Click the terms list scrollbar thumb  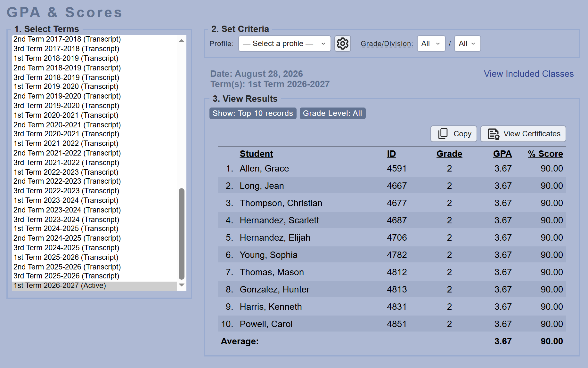182,234
